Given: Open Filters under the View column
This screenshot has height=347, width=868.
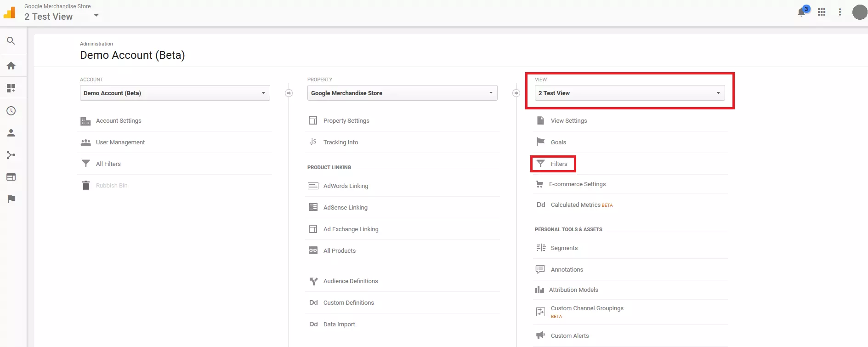Looking at the screenshot, I should [559, 164].
